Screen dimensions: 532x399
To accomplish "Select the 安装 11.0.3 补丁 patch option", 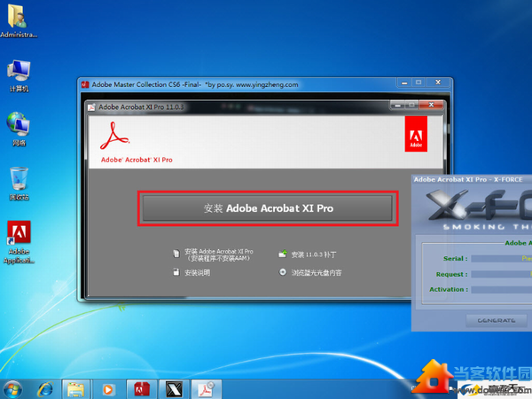I will click(x=314, y=254).
